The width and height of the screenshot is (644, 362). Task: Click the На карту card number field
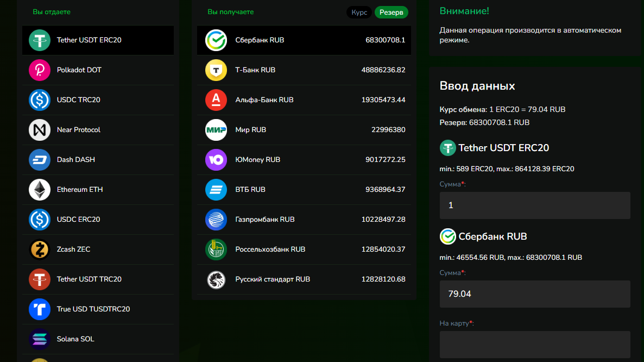[534, 345]
